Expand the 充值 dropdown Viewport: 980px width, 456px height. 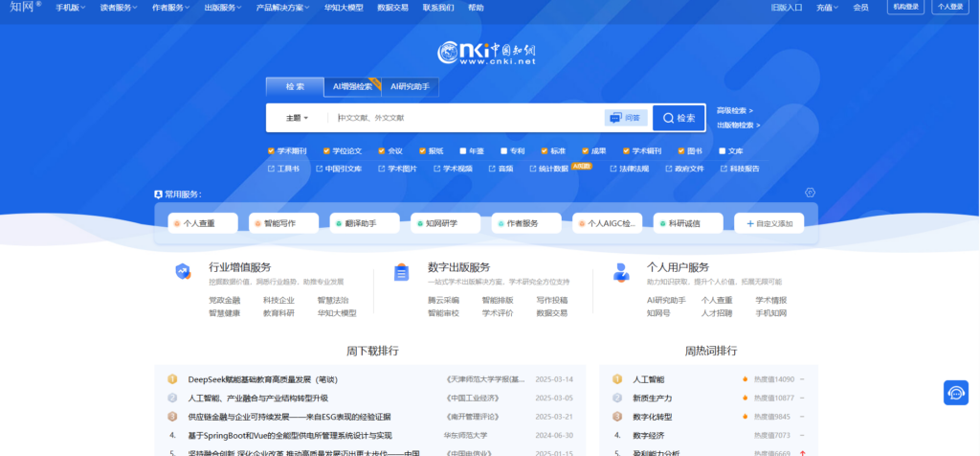point(828,8)
